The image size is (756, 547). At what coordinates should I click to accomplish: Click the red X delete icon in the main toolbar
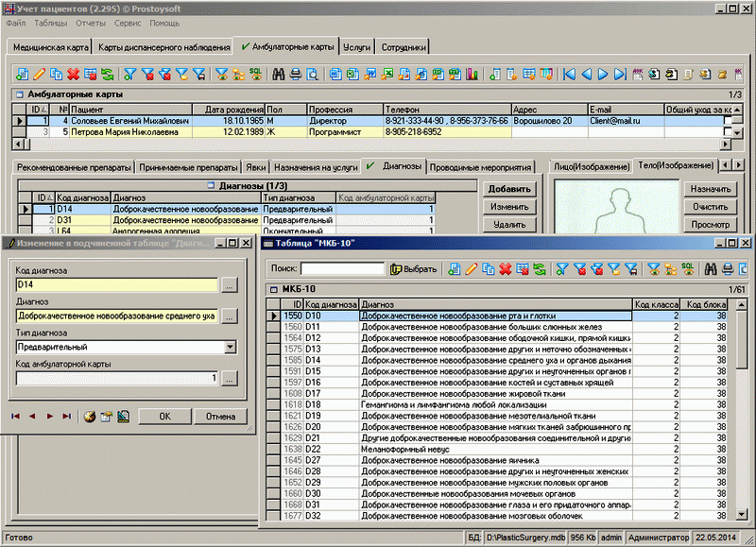73,74
